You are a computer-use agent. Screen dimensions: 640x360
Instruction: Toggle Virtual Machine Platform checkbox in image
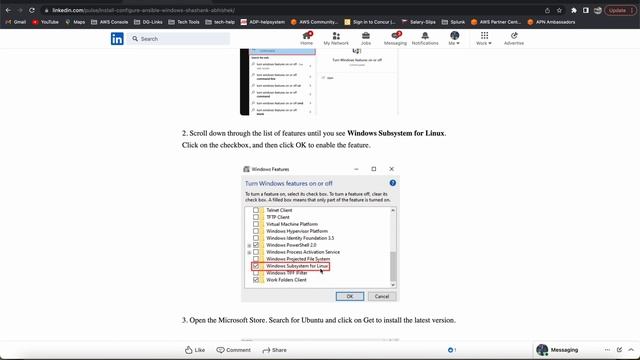256,224
